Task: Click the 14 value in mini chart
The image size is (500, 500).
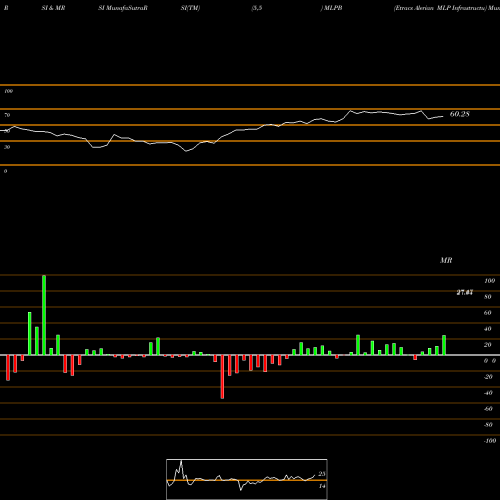Action: (322, 486)
